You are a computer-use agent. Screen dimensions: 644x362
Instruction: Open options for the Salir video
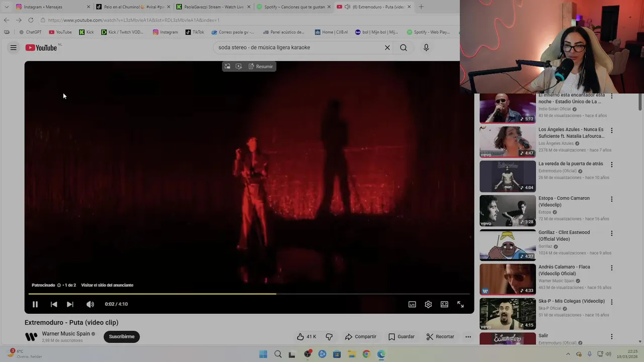click(612, 336)
